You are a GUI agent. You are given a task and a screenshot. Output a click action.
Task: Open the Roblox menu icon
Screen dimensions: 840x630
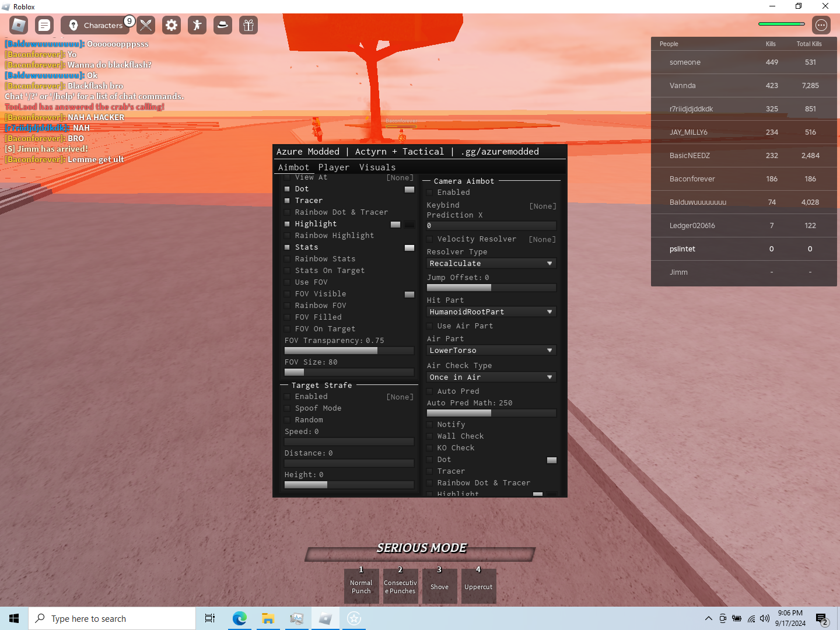(x=19, y=25)
